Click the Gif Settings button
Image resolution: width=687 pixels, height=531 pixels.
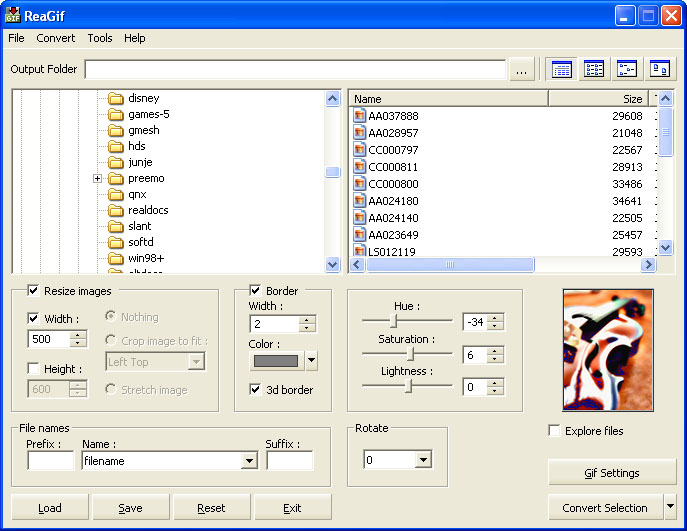(x=612, y=473)
